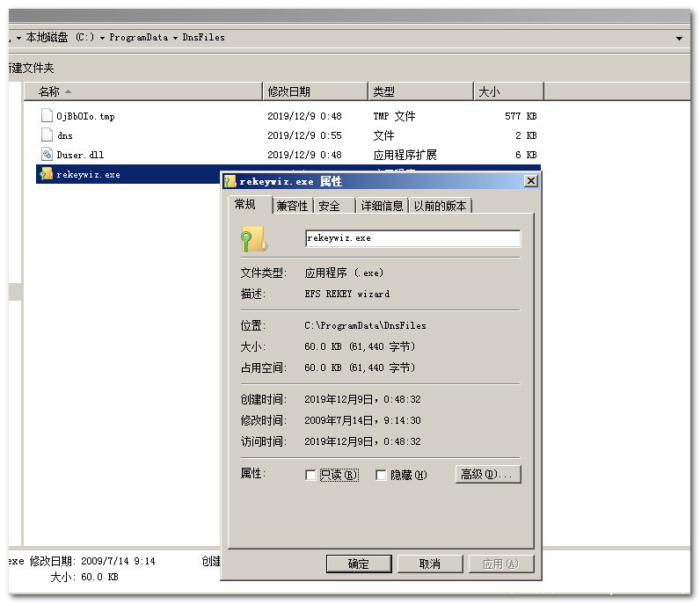Click the 6 KB size cell
This screenshot has width=700, height=604.
pyautogui.click(x=526, y=155)
